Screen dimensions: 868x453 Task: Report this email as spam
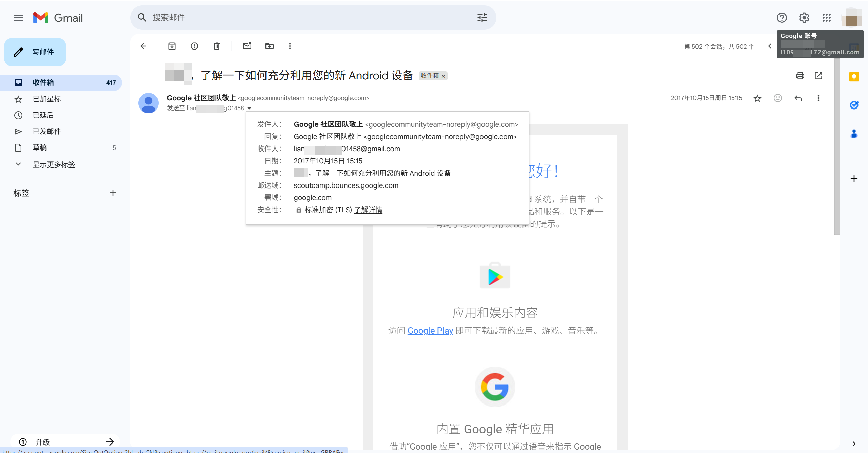tap(194, 46)
